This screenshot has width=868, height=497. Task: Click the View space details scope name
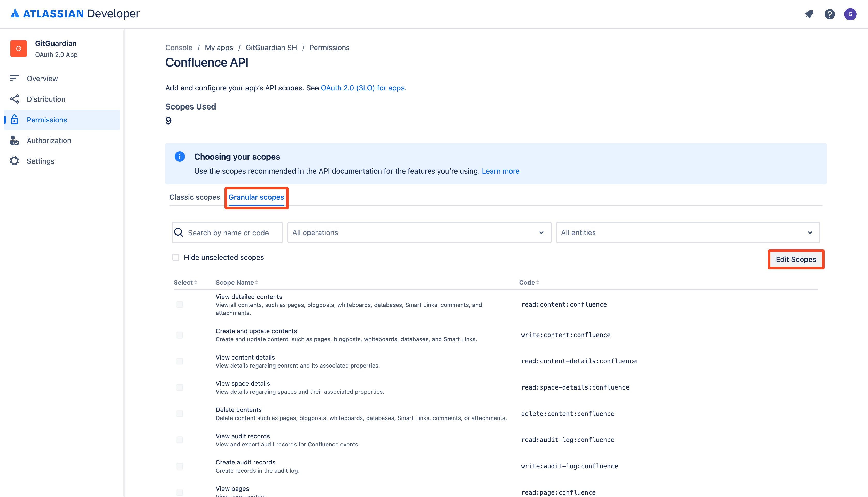[x=243, y=383]
